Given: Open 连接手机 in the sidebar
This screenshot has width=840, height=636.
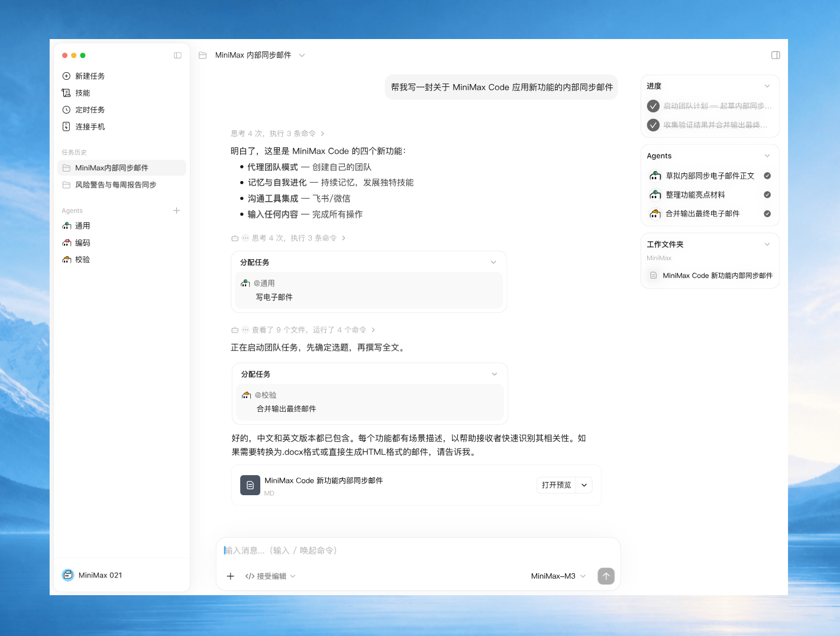Looking at the screenshot, I should pyautogui.click(x=90, y=127).
